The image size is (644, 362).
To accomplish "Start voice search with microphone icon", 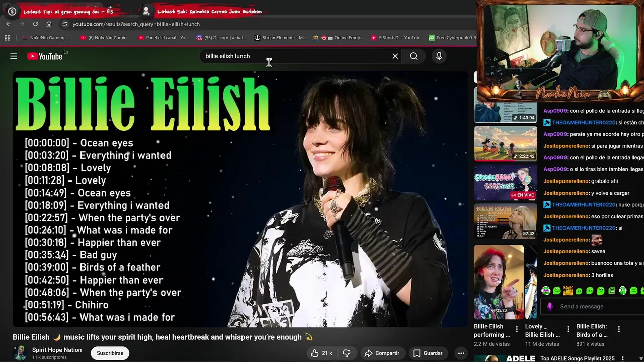I will pyautogui.click(x=439, y=56).
